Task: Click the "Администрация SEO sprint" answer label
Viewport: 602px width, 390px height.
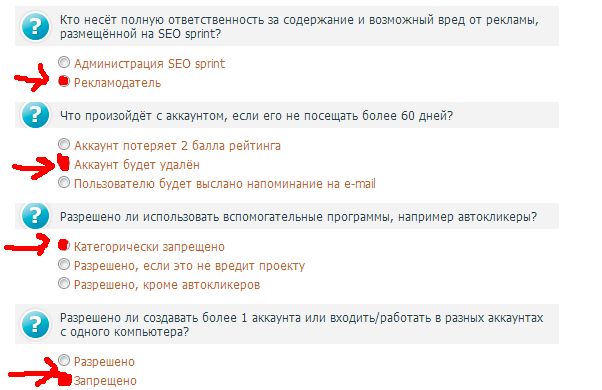Action: (149, 64)
